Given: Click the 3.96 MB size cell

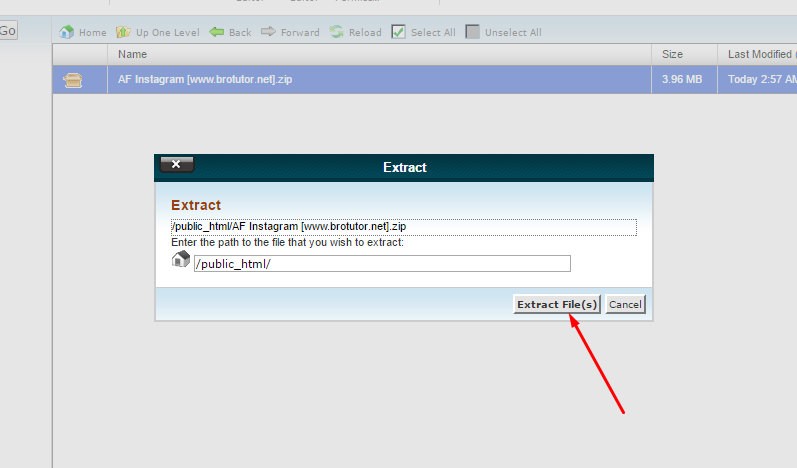Looking at the screenshot, I should coord(682,79).
